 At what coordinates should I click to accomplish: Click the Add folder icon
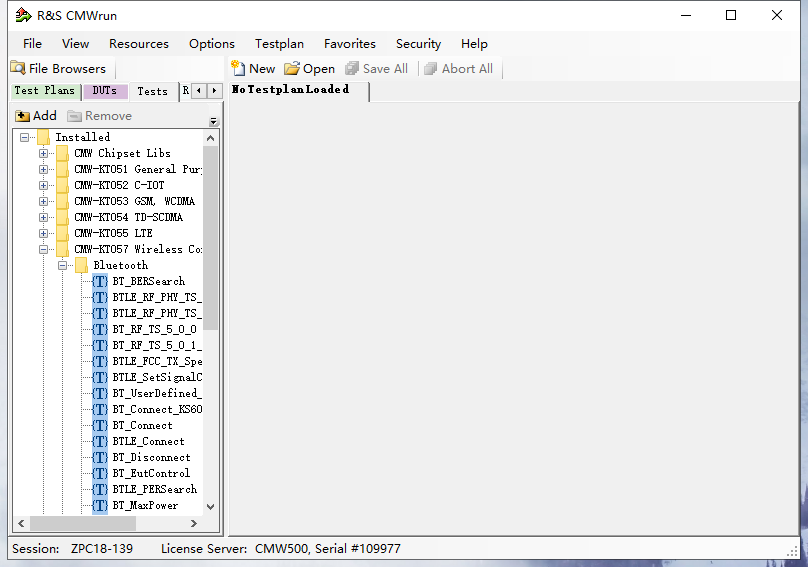pos(22,116)
